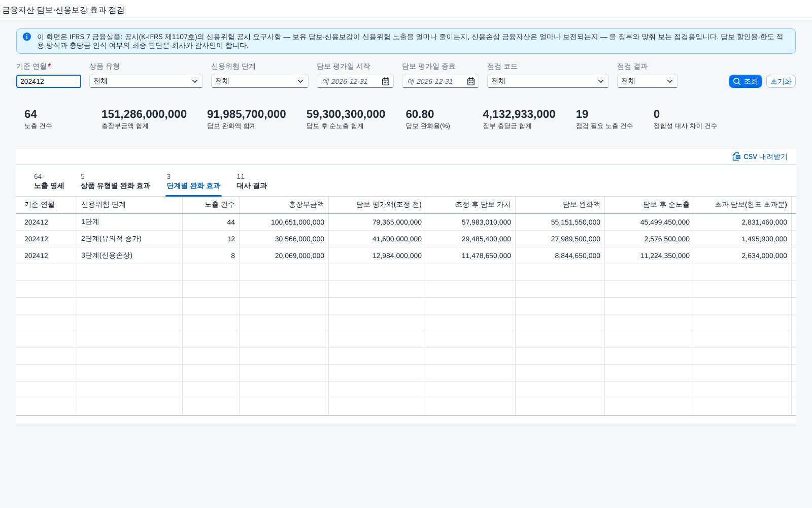Click value 11,478,650,000 in the table
This screenshot has height=508, width=812.
486,256
